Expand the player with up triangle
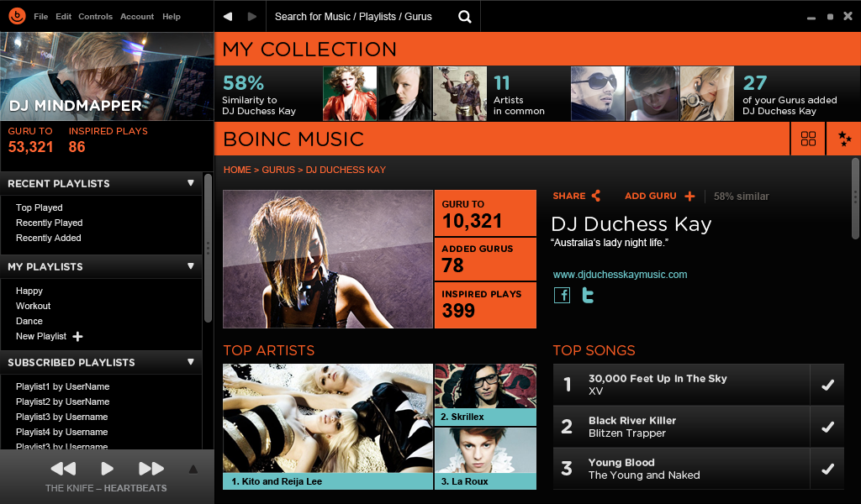The image size is (861, 504). [193, 469]
